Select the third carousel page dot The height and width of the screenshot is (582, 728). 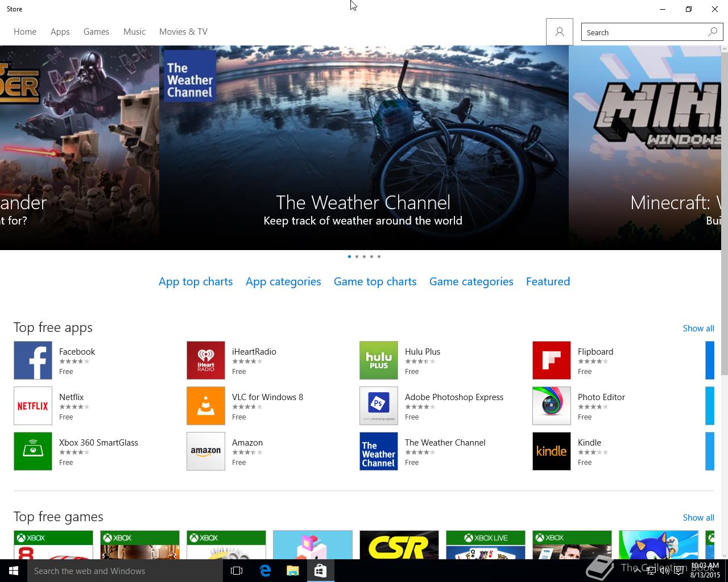coord(364,256)
